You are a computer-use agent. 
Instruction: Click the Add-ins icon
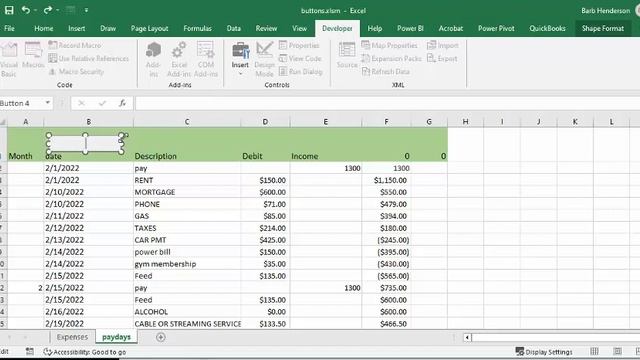coord(153,59)
